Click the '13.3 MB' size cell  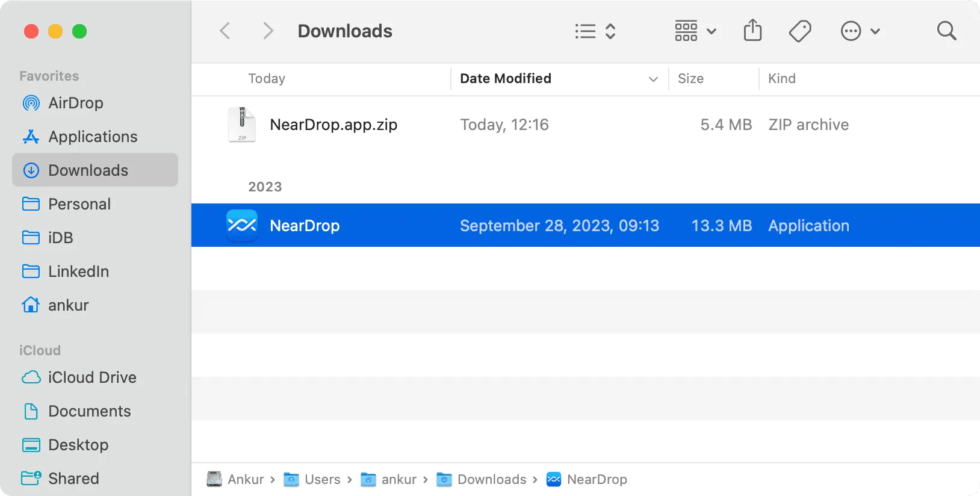721,226
